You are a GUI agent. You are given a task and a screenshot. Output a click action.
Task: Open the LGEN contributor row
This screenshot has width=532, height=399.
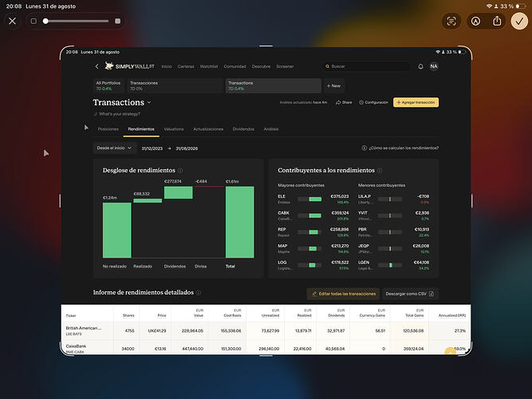click(x=393, y=265)
